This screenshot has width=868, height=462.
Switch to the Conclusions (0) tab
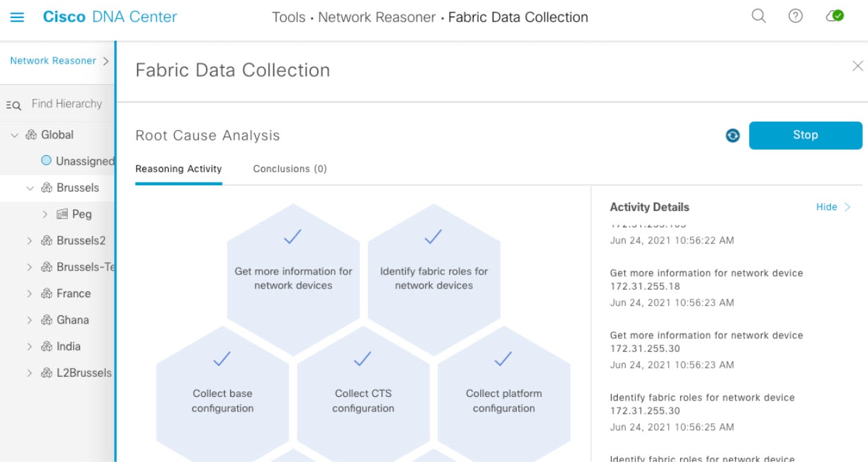(290, 169)
